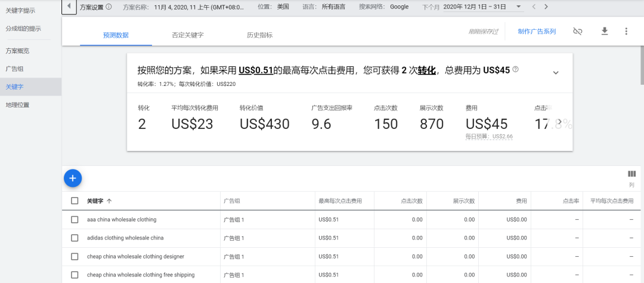Expand the forecast summary card chevron
Screen dimensions: 644x283
point(556,72)
